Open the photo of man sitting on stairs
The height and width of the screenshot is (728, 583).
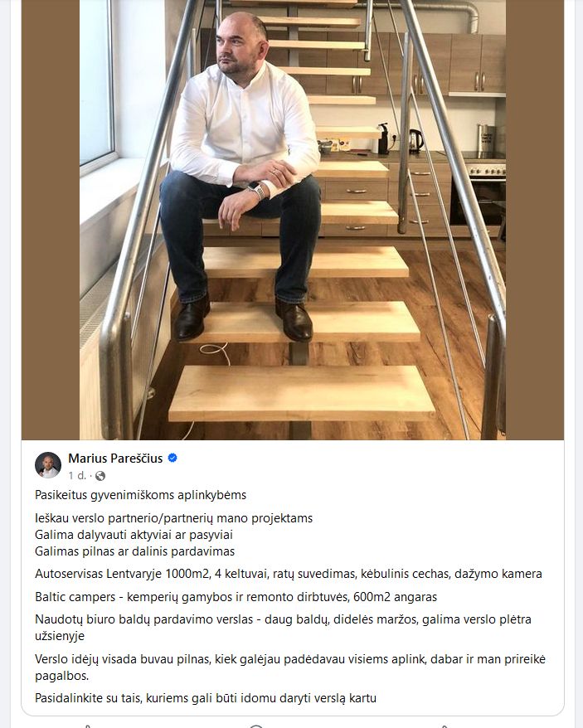point(292,220)
